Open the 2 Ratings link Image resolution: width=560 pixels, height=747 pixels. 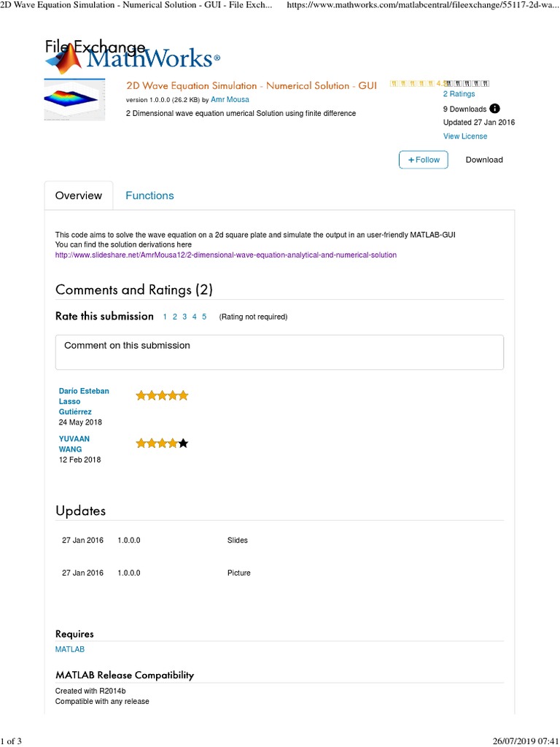click(x=459, y=94)
